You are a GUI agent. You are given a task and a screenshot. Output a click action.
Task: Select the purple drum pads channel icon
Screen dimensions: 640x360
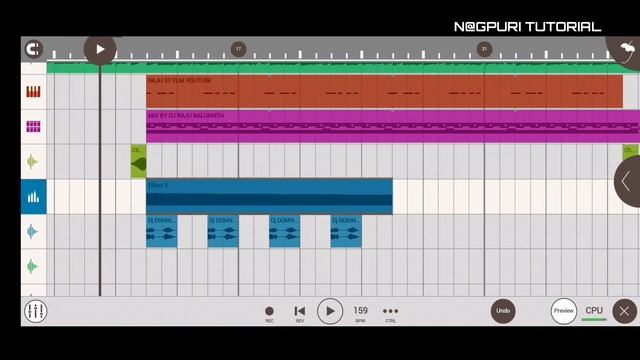point(33,127)
